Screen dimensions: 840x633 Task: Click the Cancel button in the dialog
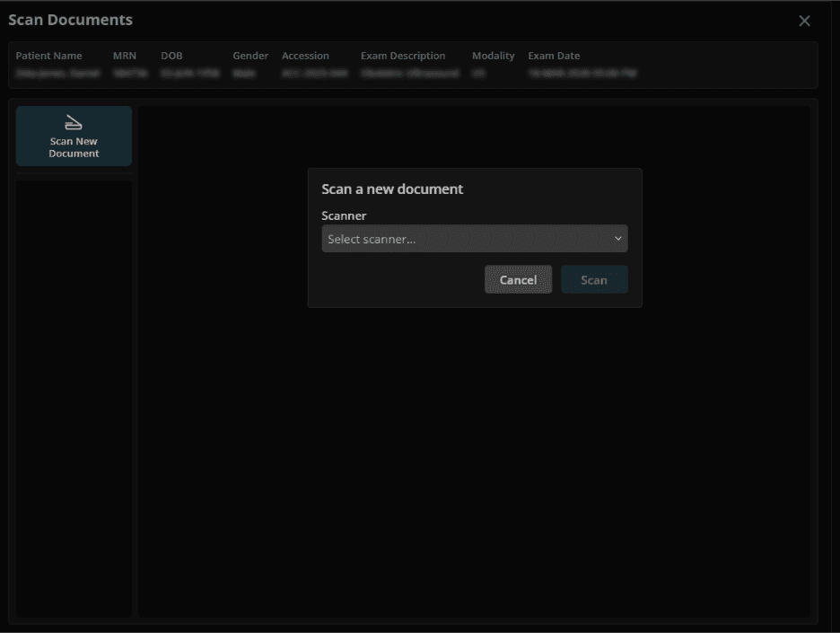pos(518,280)
